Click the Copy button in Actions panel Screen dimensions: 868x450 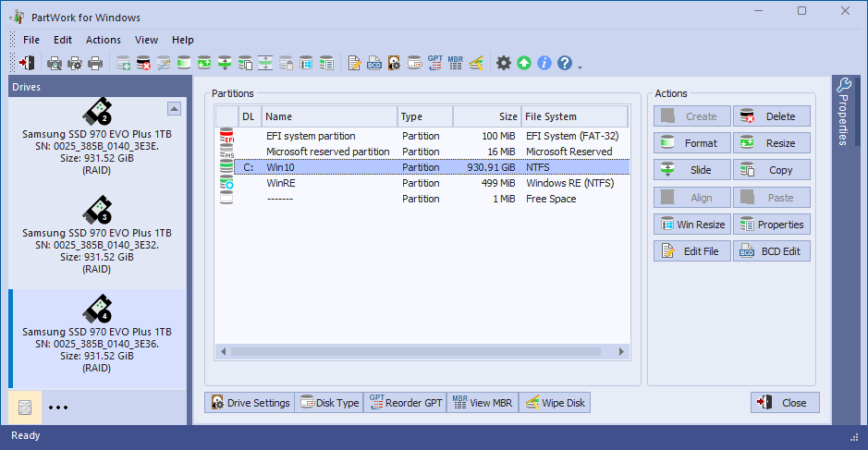[772, 170]
